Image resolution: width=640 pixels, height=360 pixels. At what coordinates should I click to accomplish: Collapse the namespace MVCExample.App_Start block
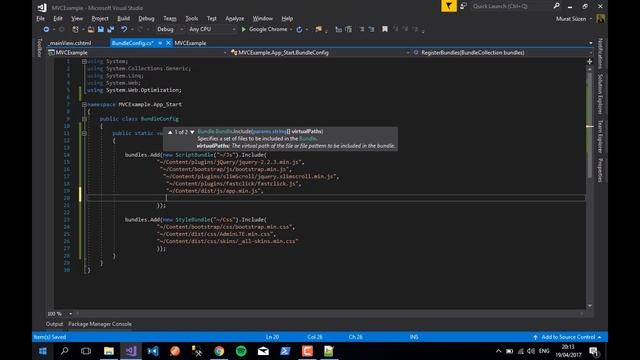point(84,104)
